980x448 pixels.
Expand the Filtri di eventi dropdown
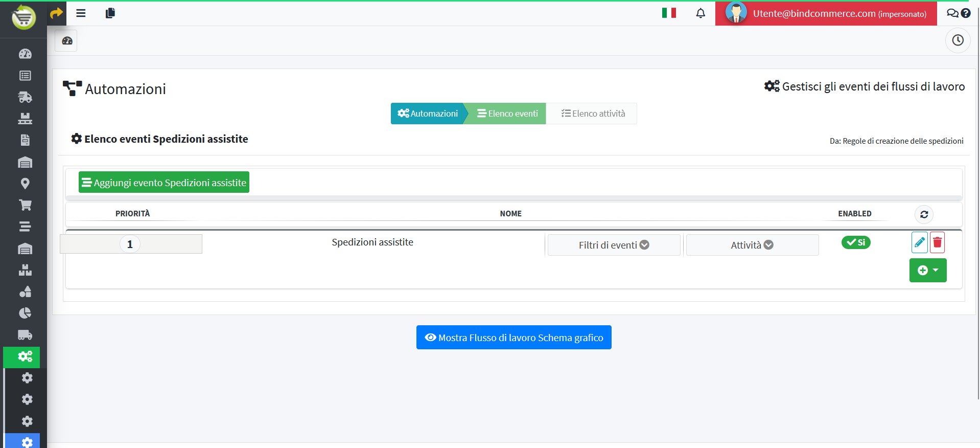tap(614, 245)
